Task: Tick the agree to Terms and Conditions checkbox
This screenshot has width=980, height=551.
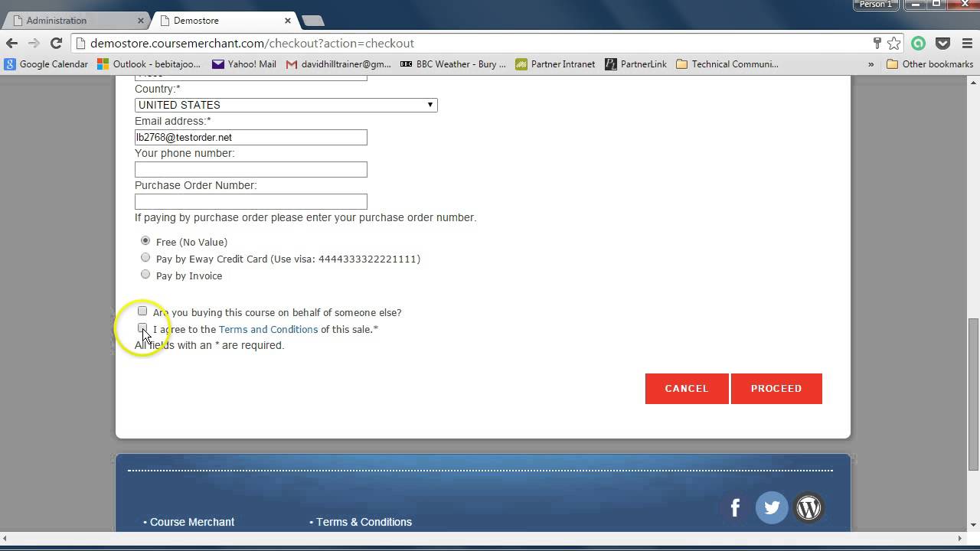Action: point(142,328)
